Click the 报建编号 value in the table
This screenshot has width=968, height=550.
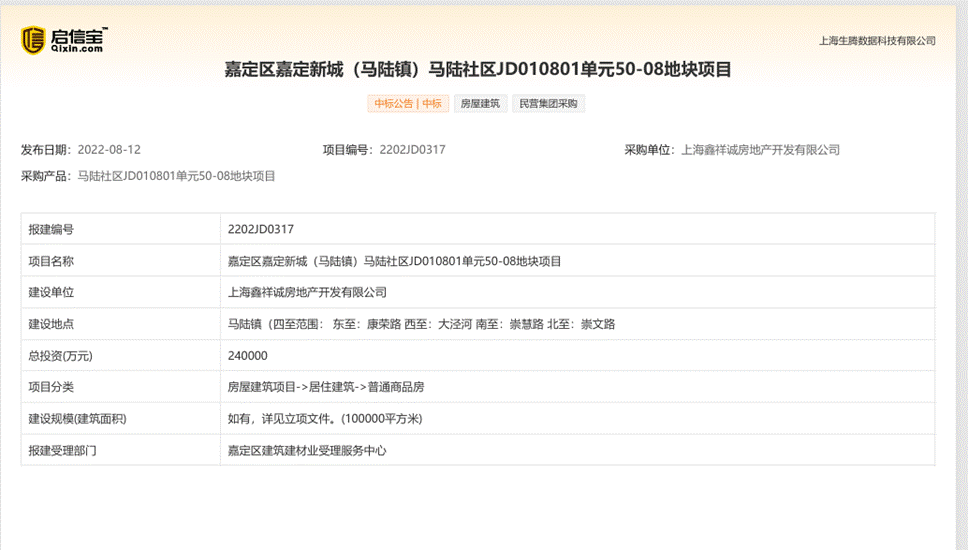[x=261, y=229]
